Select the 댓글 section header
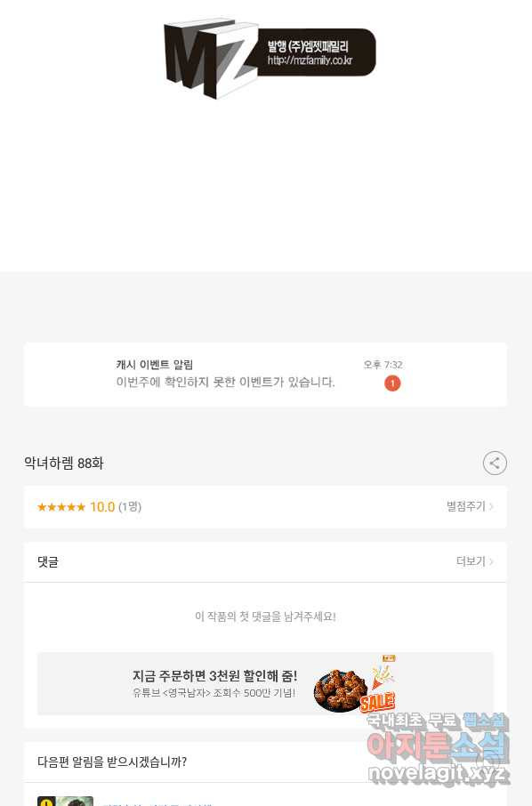The height and width of the screenshot is (806, 532). click(48, 562)
